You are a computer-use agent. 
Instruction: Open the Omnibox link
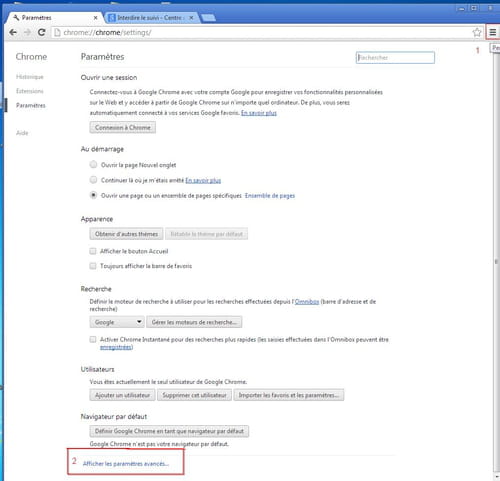pyautogui.click(x=307, y=302)
